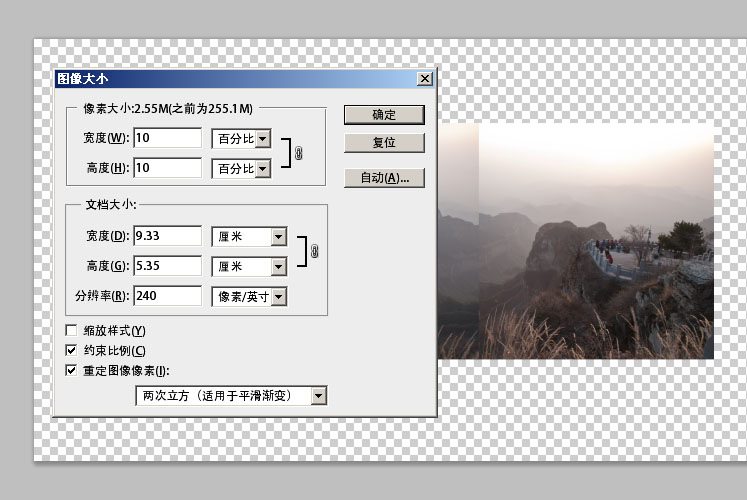Open the 像素/英寸 resolution unit dropdown
Viewport: 747px width, 500px height.
(x=249, y=297)
